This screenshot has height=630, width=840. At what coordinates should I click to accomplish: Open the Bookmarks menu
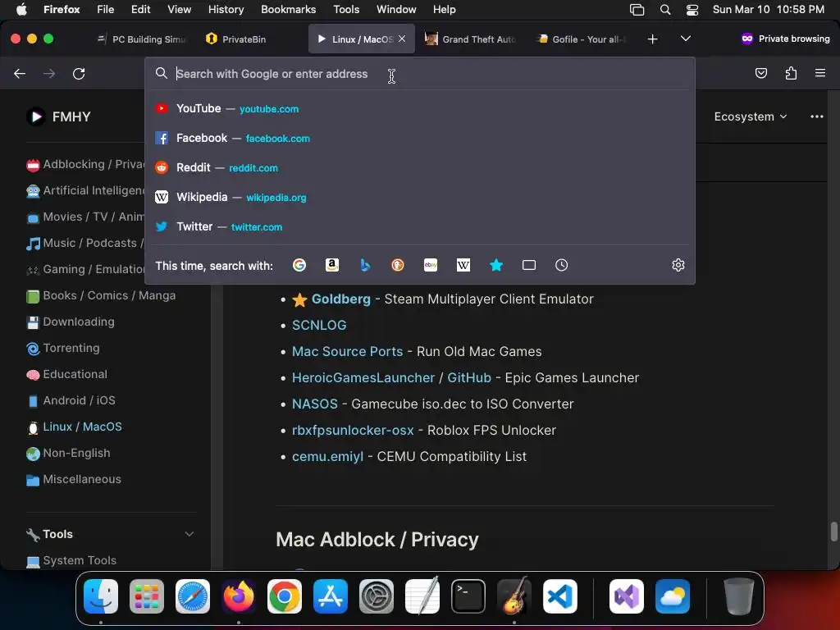288,10
